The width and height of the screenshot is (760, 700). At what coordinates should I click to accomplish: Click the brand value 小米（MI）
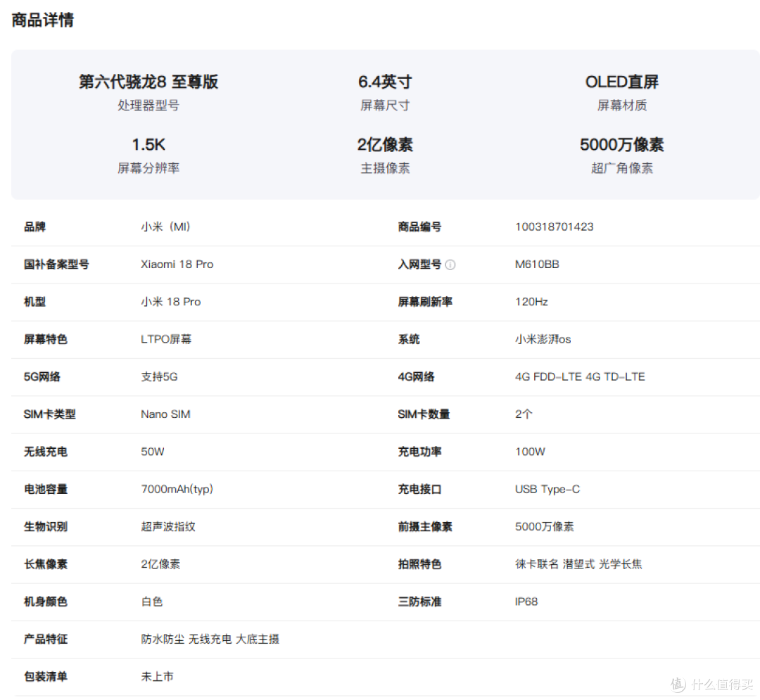(166, 227)
